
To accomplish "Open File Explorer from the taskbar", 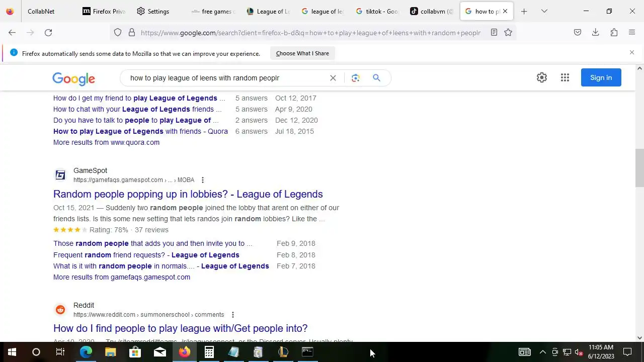I will (x=111, y=352).
